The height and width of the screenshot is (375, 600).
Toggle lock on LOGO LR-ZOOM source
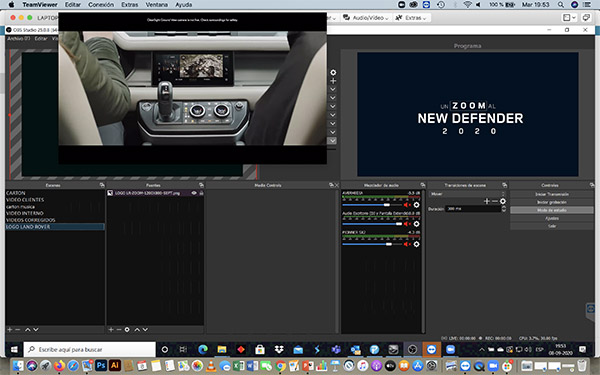[x=201, y=193]
